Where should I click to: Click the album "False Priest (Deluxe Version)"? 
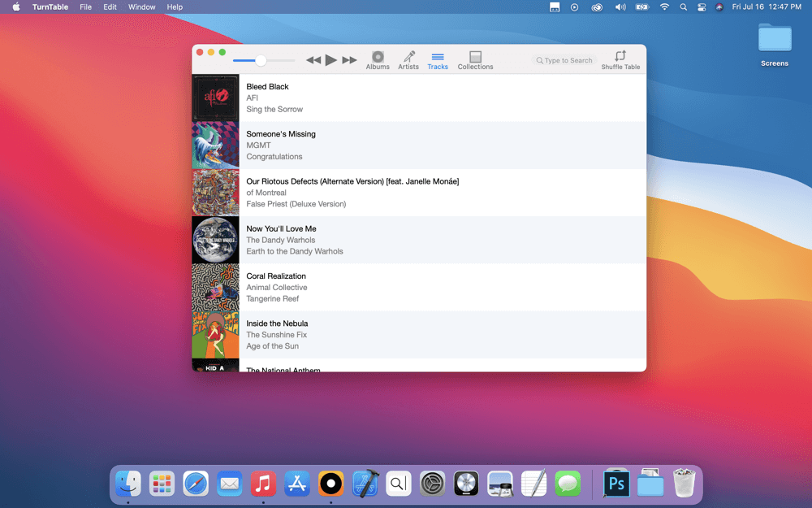pyautogui.click(x=296, y=204)
